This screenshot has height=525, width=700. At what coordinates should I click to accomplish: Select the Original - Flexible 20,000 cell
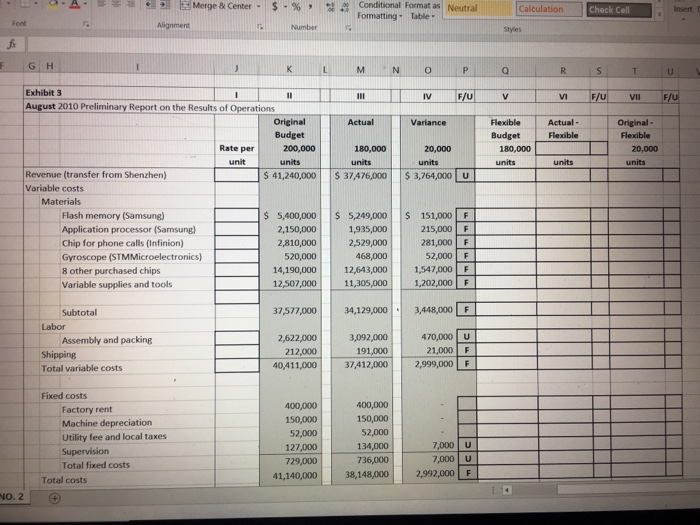coord(635,149)
